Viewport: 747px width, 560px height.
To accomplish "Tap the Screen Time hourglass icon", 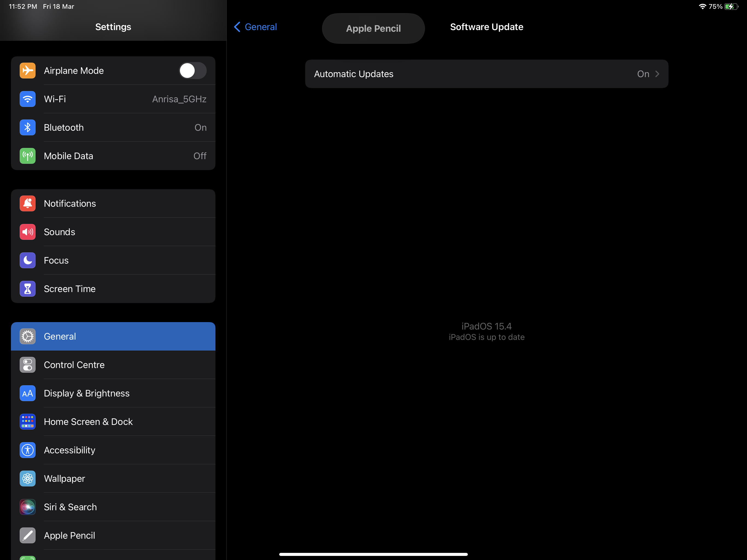I will (27, 289).
